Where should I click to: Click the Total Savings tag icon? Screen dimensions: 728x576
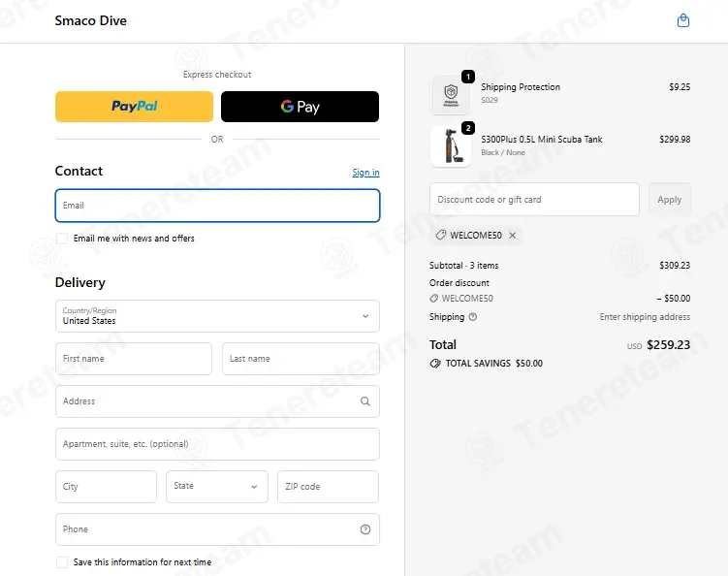pos(435,364)
